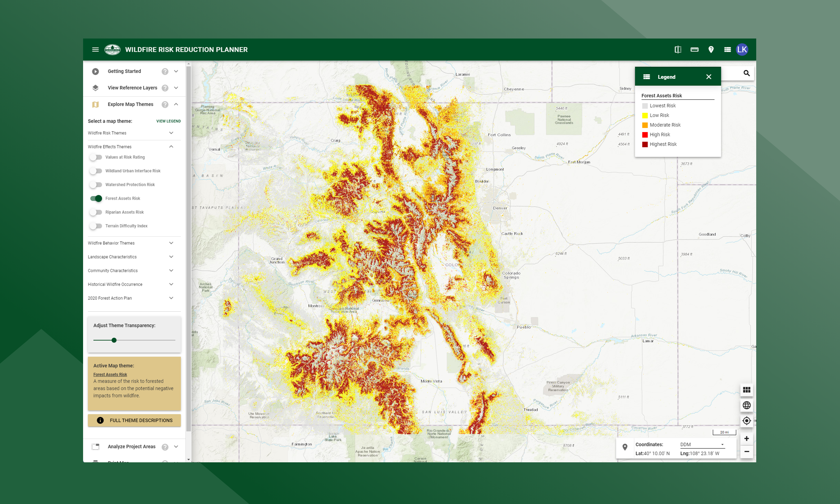Click the locate my position icon
Screen dimensions: 840x504
pos(747,421)
